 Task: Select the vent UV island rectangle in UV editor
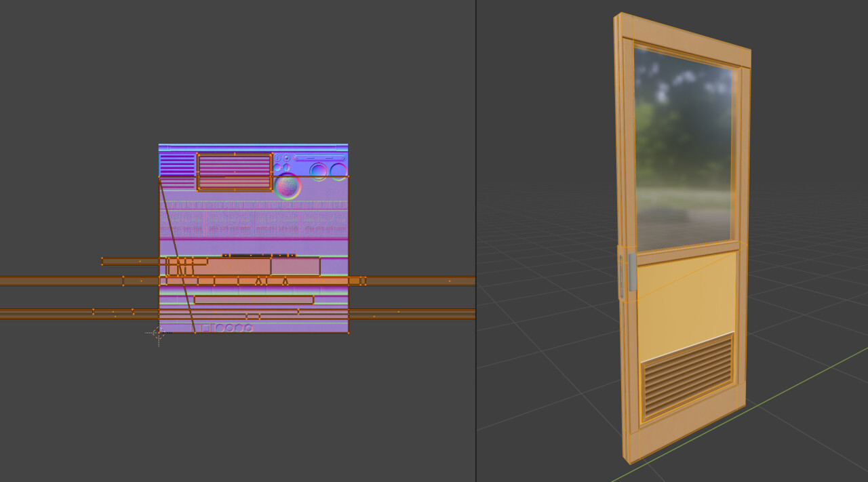coord(235,172)
